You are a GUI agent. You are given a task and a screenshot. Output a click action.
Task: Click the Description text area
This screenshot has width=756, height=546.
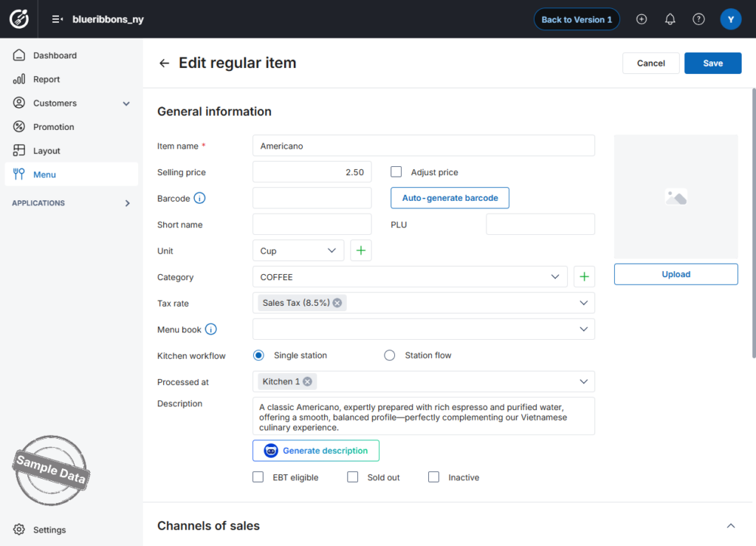[x=423, y=416]
